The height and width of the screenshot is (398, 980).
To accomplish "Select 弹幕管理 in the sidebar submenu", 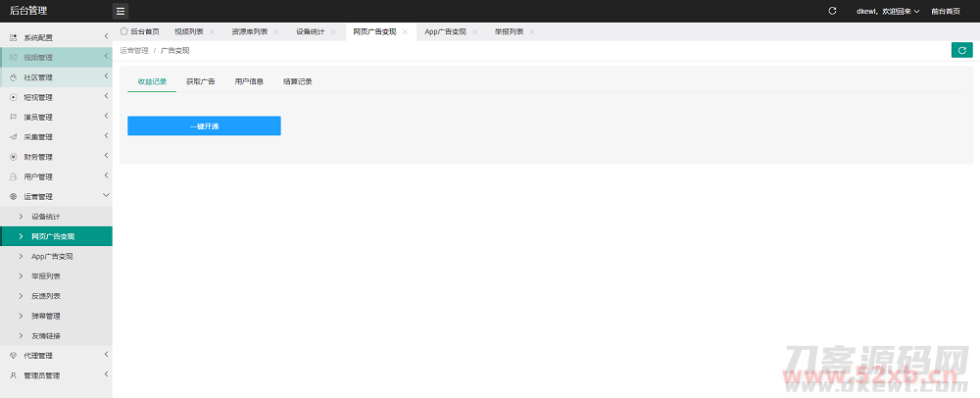I will coord(46,316).
